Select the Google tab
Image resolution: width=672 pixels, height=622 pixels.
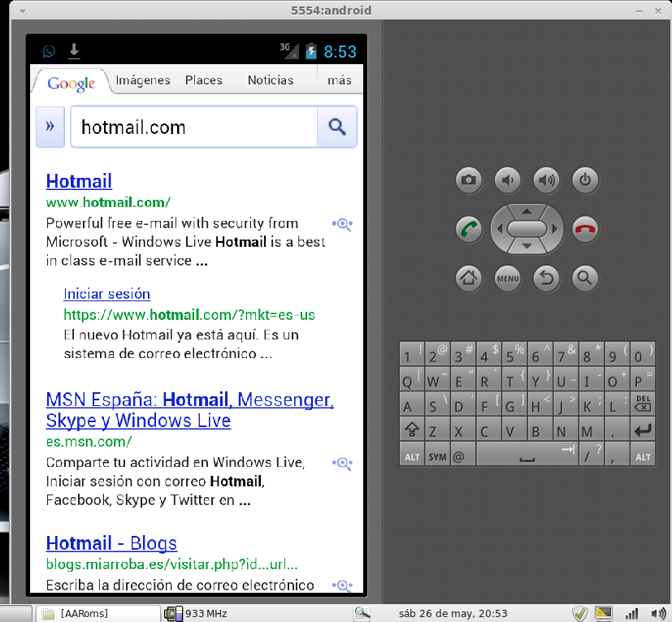72,83
